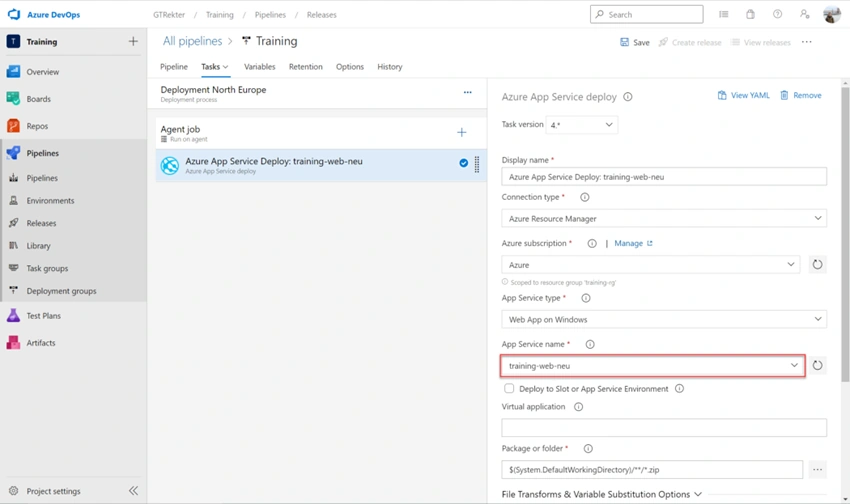Open the Manage subscription link
The image size is (850, 504).
tap(633, 243)
